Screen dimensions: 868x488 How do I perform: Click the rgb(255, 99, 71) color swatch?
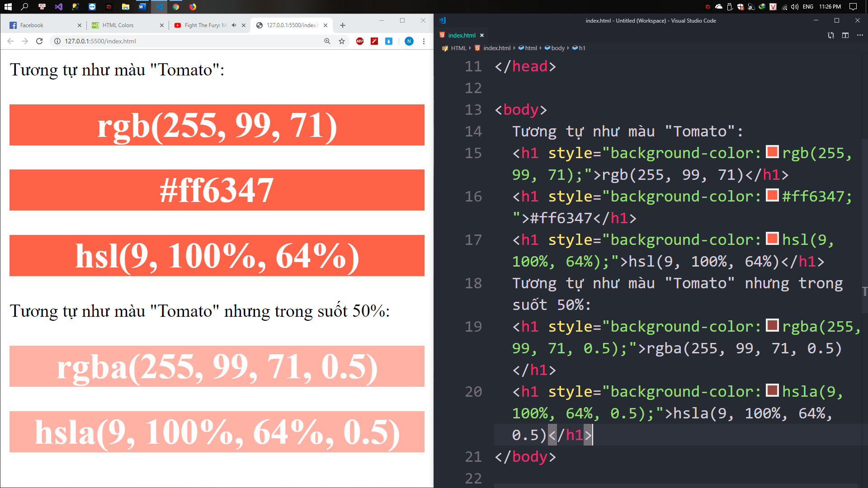click(772, 152)
